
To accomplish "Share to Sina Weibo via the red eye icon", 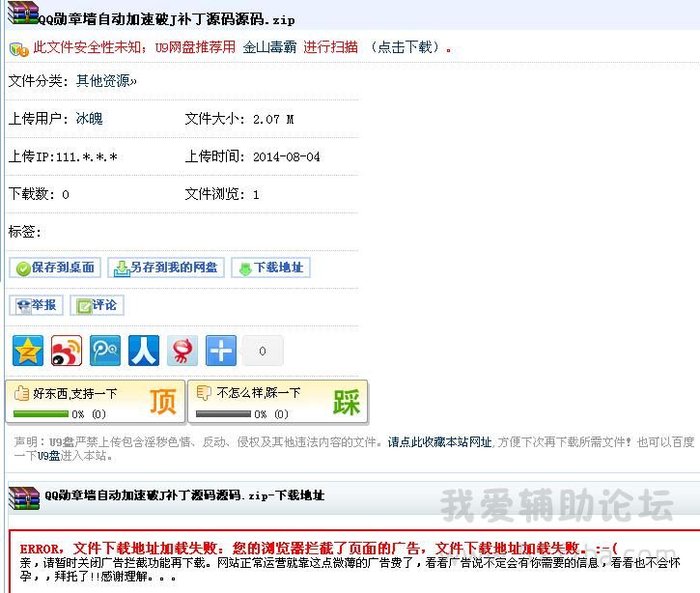I will coord(67,351).
